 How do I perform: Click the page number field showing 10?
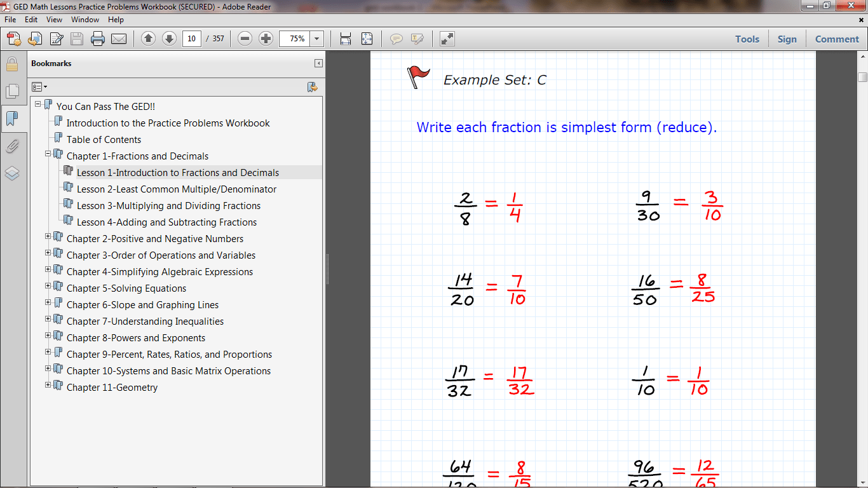192,39
